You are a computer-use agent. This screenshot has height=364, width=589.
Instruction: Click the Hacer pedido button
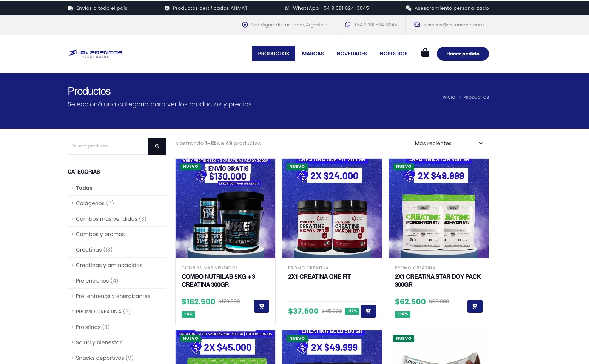click(x=463, y=54)
